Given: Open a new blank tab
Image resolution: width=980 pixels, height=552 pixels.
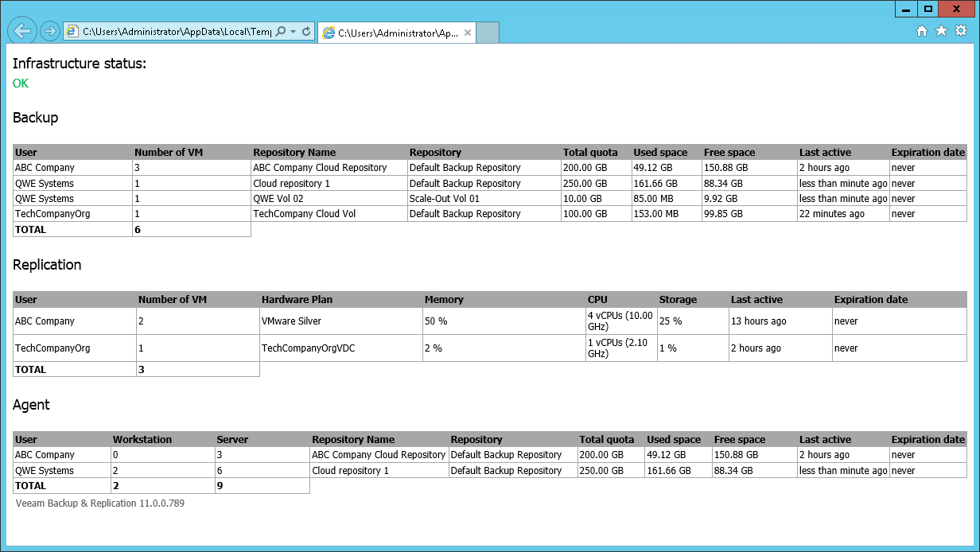Looking at the screenshot, I should click(488, 33).
